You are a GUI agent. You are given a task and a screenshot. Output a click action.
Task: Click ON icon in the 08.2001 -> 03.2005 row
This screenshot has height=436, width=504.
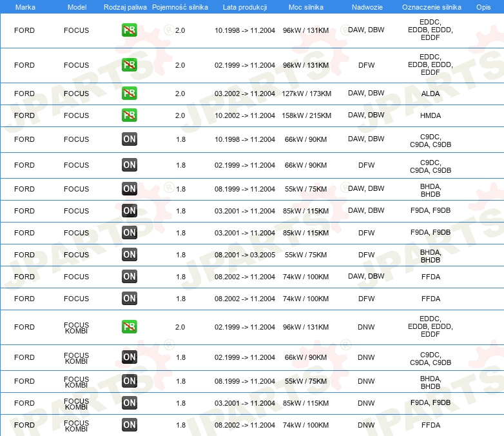129,254
